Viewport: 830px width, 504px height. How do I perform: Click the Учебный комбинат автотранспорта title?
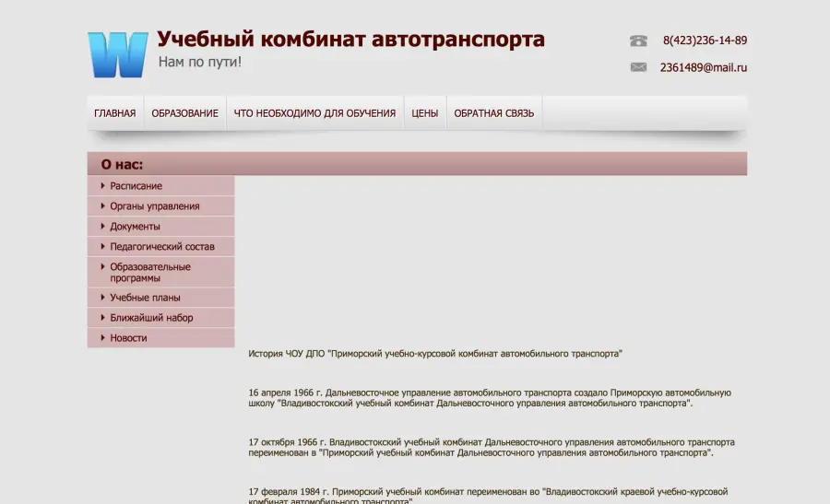click(350, 40)
